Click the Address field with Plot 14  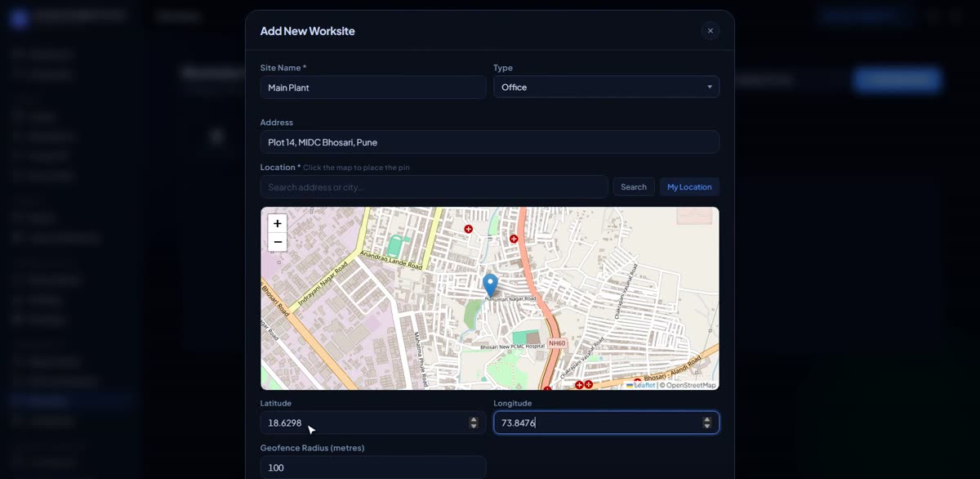pyautogui.click(x=489, y=142)
